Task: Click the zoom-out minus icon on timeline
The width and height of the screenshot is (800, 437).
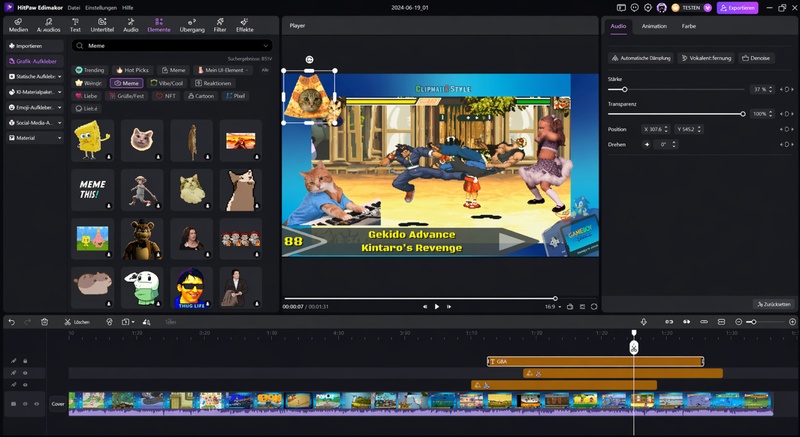Action: tap(738, 322)
